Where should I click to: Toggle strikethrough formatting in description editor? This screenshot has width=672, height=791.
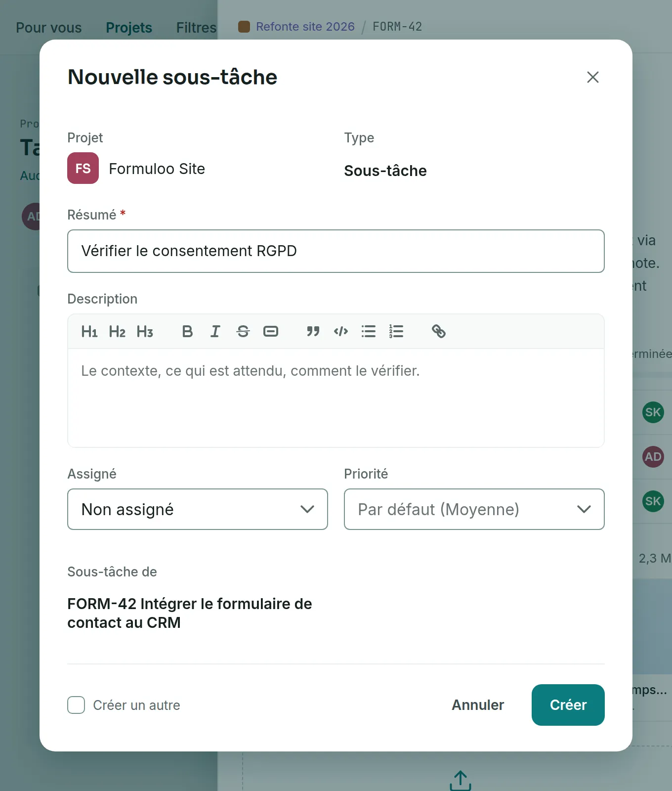click(243, 331)
